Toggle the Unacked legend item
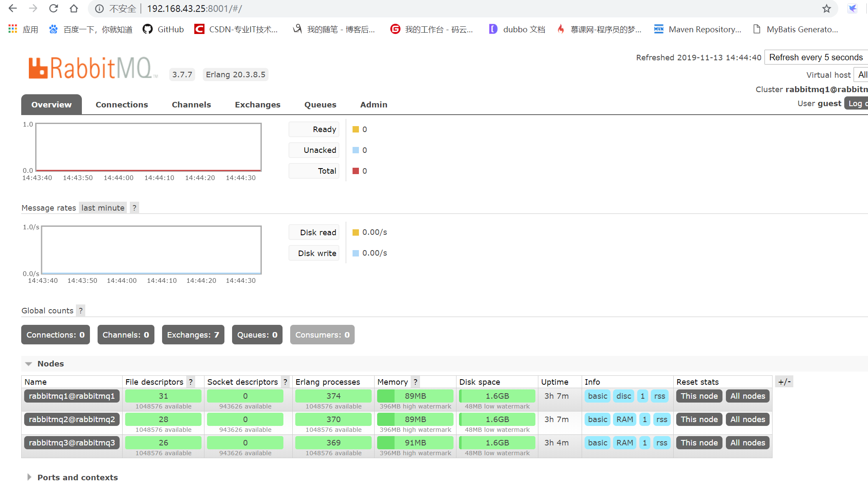Image resolution: width=868 pixels, height=493 pixels. [314, 150]
